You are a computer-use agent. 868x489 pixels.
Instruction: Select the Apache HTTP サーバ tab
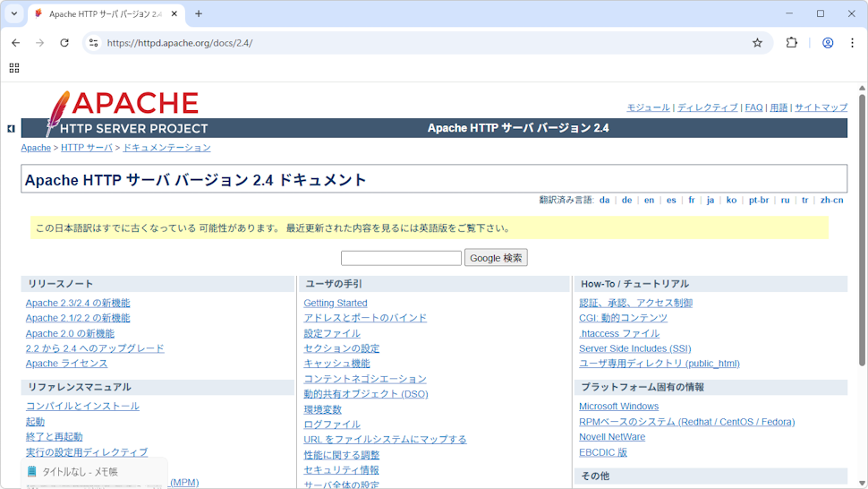coord(106,13)
